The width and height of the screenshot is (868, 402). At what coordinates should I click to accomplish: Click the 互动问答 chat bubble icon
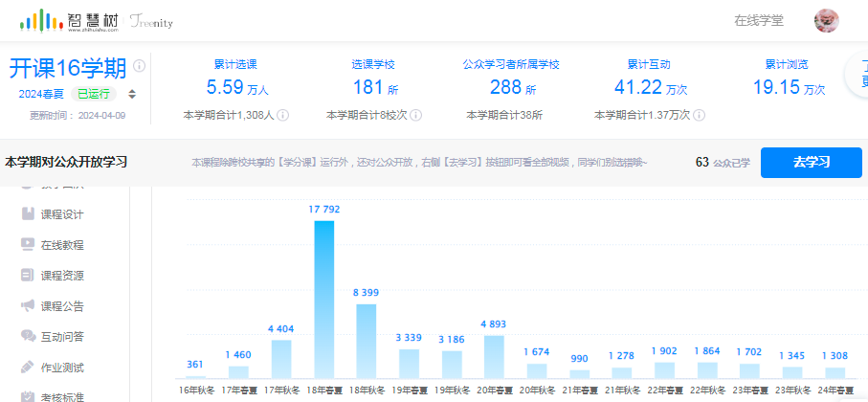click(28, 336)
